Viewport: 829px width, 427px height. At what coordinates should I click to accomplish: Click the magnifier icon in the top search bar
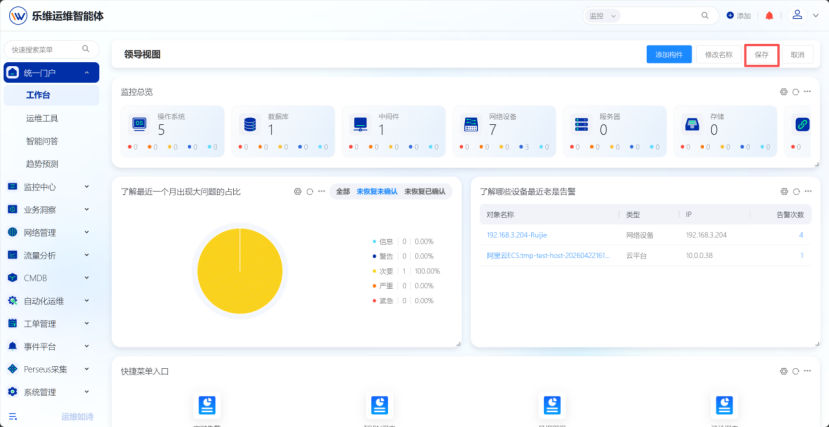(705, 16)
